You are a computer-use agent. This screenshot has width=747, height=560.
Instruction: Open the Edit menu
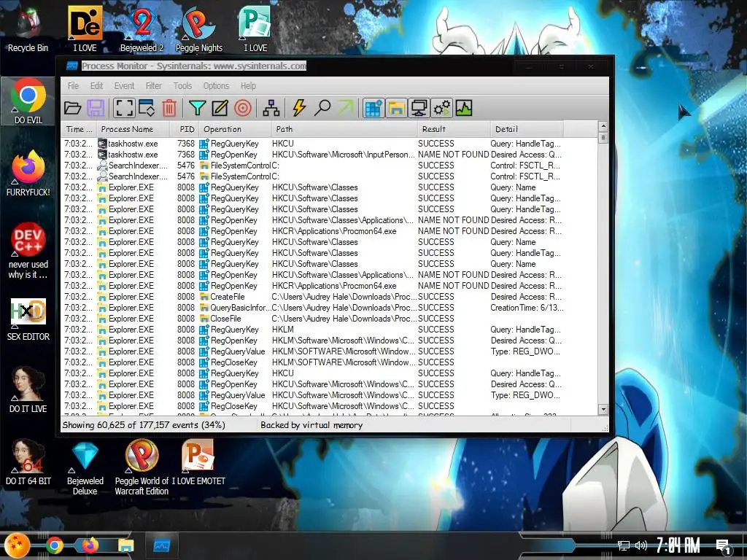(x=97, y=86)
